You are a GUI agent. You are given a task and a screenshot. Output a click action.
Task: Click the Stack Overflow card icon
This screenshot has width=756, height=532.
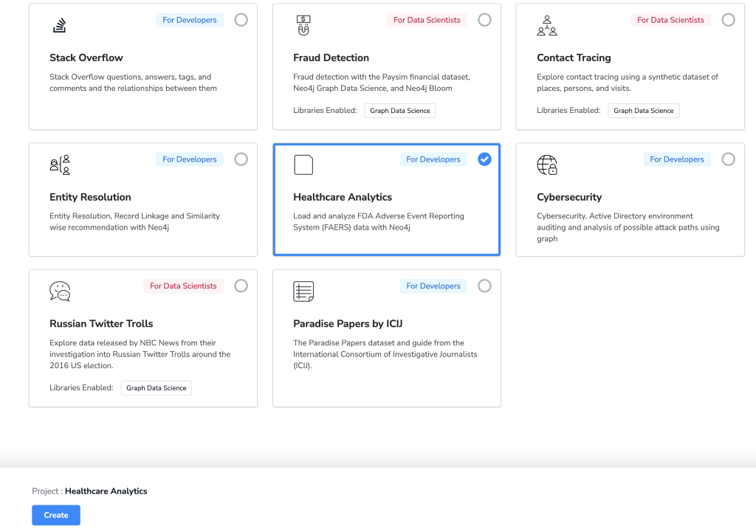[59, 25]
